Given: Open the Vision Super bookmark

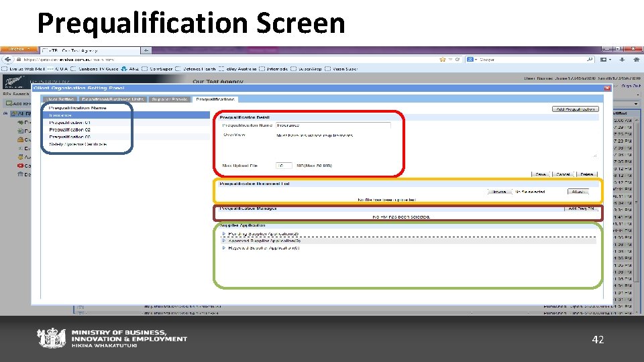Looking at the screenshot, I should coord(341,69).
